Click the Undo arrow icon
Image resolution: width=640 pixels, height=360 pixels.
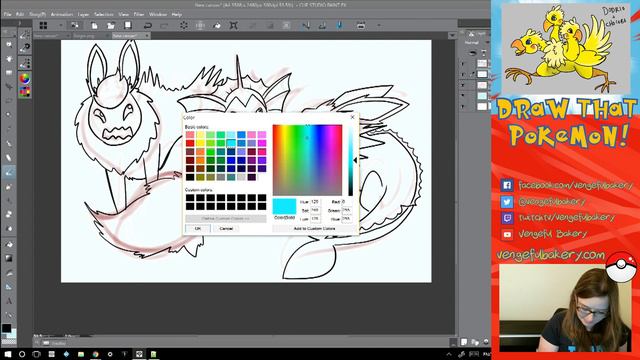pos(148,25)
